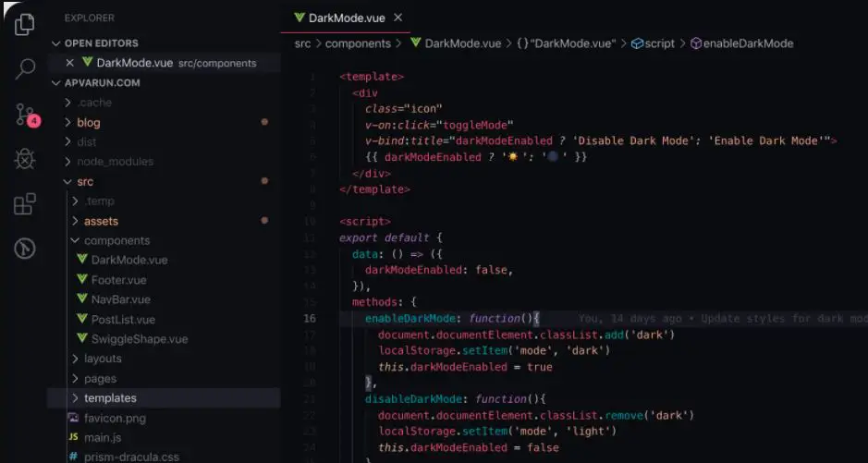Viewport: 868px width, 463px height.
Task: Open prism-dracula.css file
Action: (x=131, y=457)
